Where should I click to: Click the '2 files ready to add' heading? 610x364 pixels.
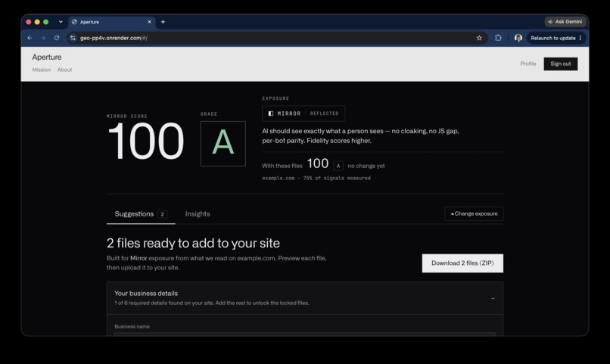coord(193,243)
